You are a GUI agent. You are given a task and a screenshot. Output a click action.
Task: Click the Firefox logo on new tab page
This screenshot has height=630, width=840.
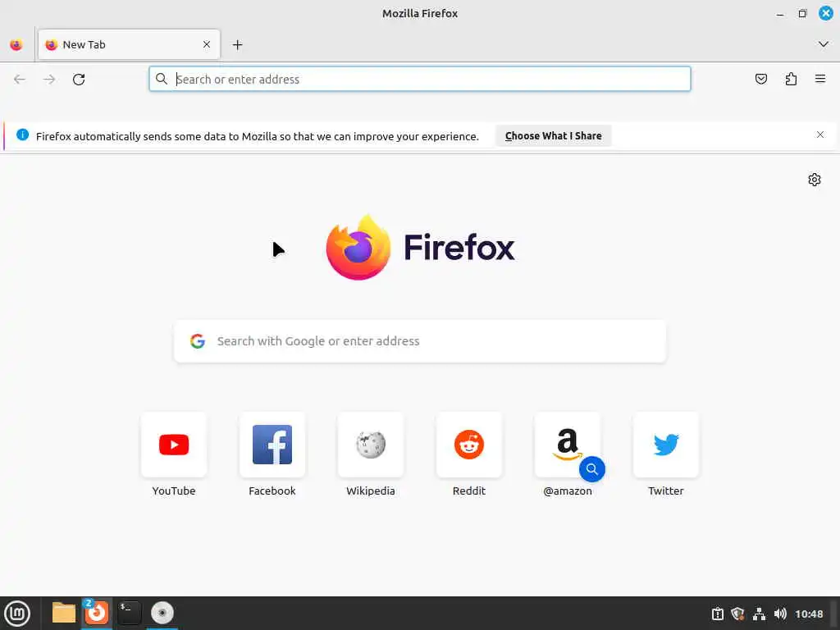point(420,248)
